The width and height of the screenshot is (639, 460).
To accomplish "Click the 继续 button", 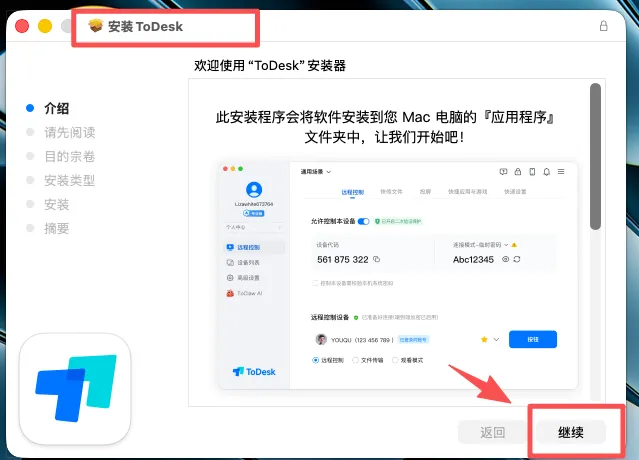I will pos(571,432).
